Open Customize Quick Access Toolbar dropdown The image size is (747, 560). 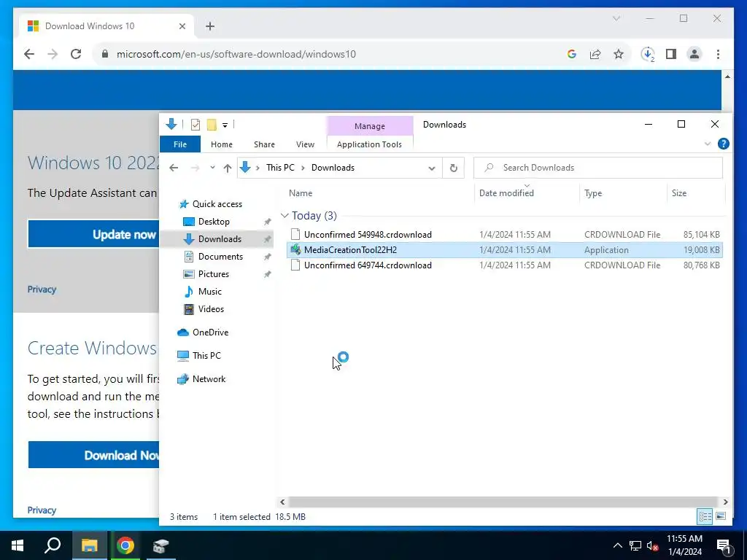225,125
